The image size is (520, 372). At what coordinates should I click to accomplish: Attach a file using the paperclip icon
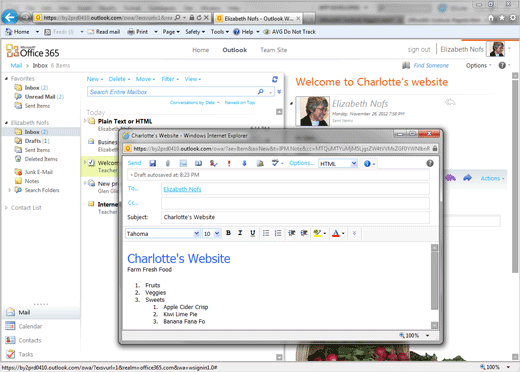(168, 163)
